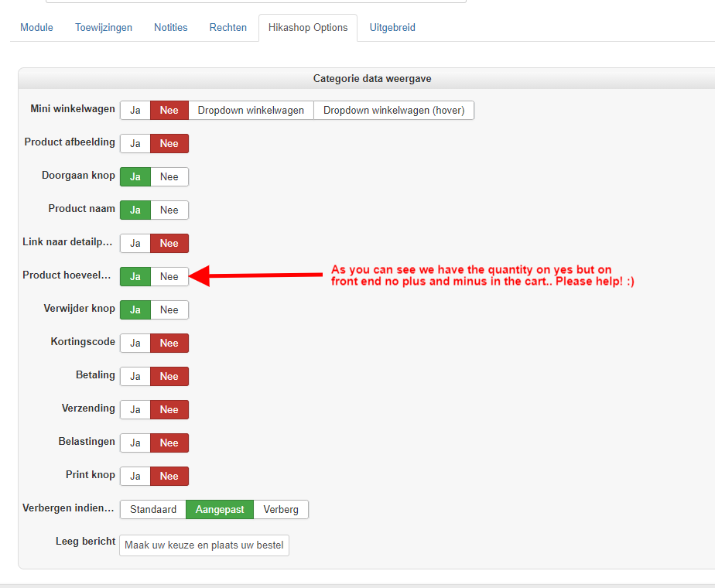The image size is (715, 588).
Task: Turn off Product naam with Nee
Action: point(169,210)
